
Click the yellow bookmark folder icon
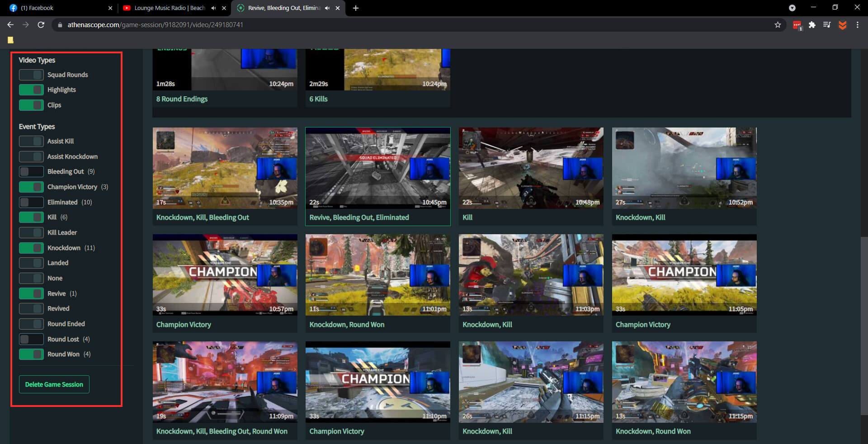coord(10,40)
